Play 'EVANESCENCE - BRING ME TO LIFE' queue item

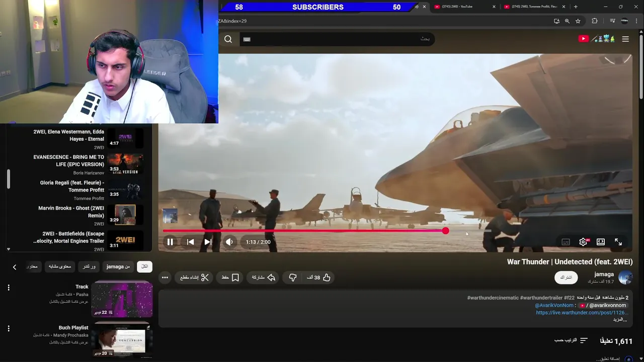point(75,164)
